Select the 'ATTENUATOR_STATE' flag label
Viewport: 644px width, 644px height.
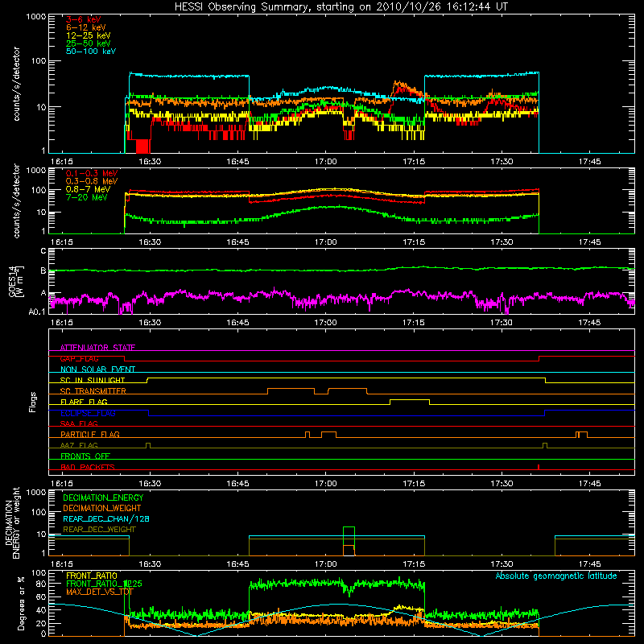pyautogui.click(x=97, y=348)
